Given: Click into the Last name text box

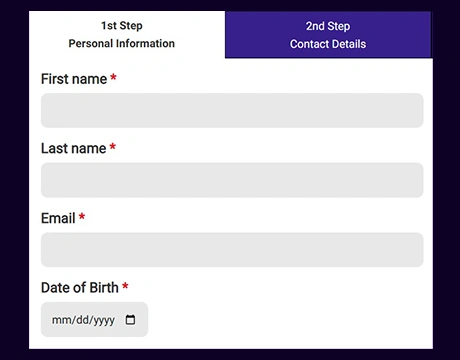Looking at the screenshot, I should [x=232, y=180].
